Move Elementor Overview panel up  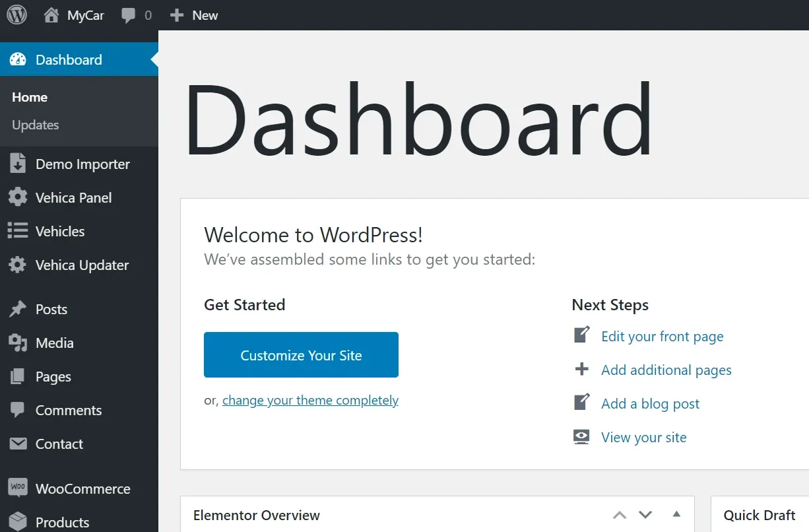coord(619,515)
